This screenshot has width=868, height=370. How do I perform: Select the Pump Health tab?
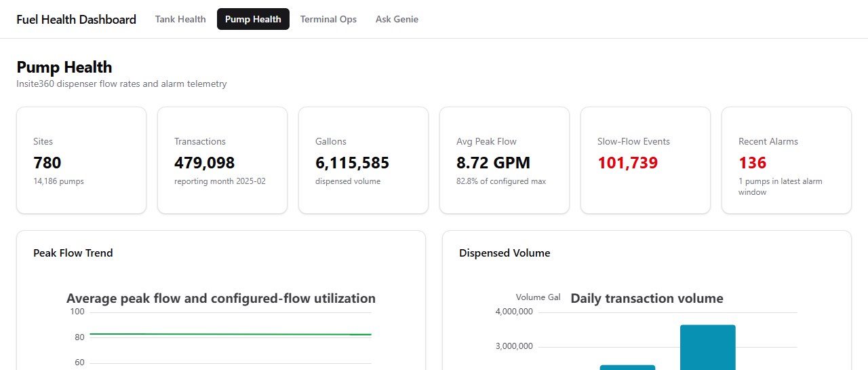(x=253, y=19)
